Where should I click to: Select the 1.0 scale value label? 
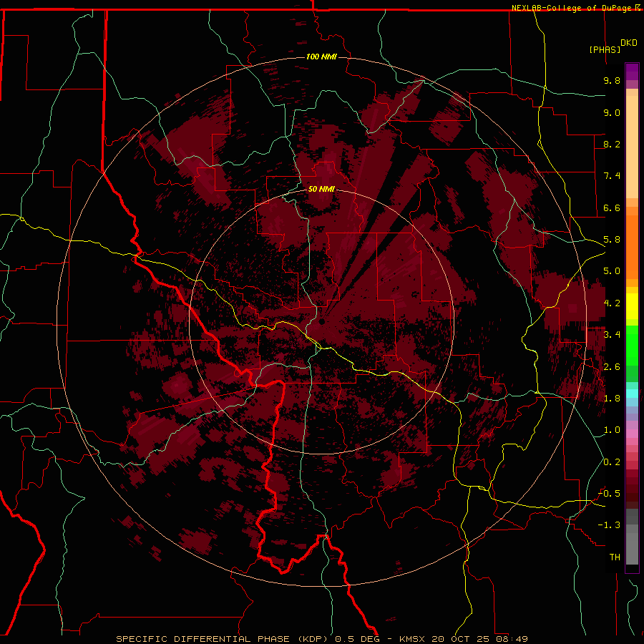(x=612, y=430)
